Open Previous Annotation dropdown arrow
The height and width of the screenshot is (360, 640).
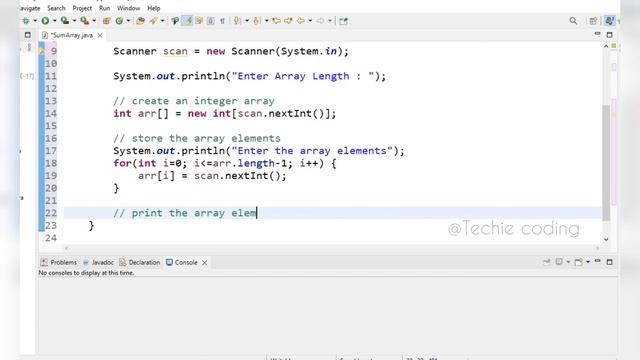coord(267,21)
